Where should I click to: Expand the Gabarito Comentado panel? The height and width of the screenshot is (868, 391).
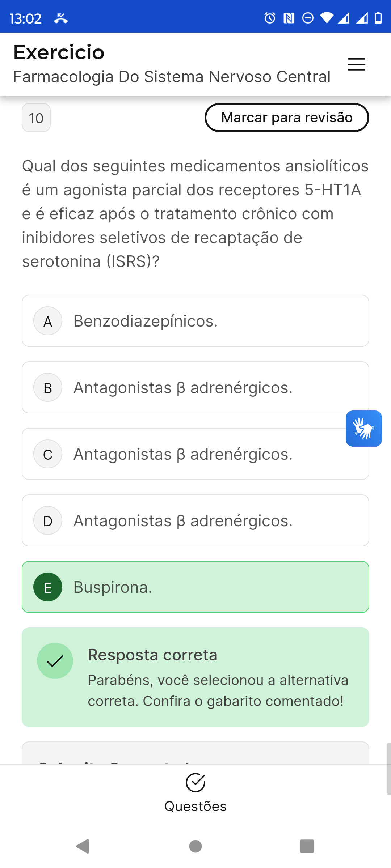[x=195, y=754]
